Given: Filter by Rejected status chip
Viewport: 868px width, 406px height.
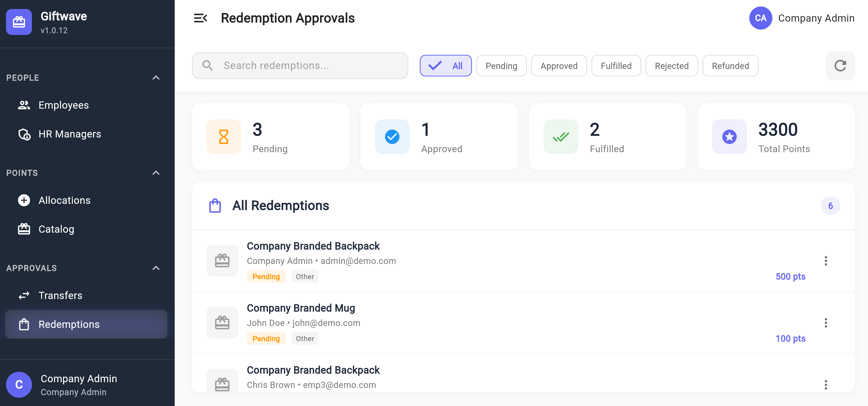Looking at the screenshot, I should (x=672, y=66).
